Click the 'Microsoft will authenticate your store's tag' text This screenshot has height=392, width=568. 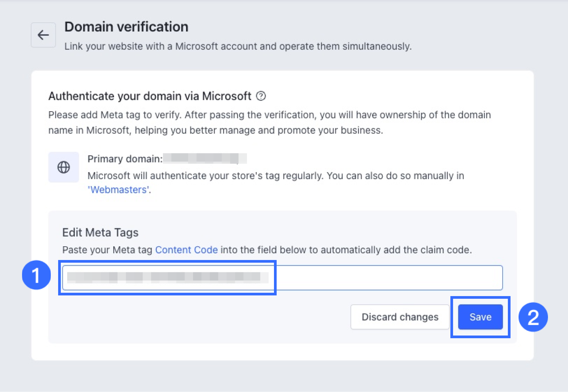point(276,176)
